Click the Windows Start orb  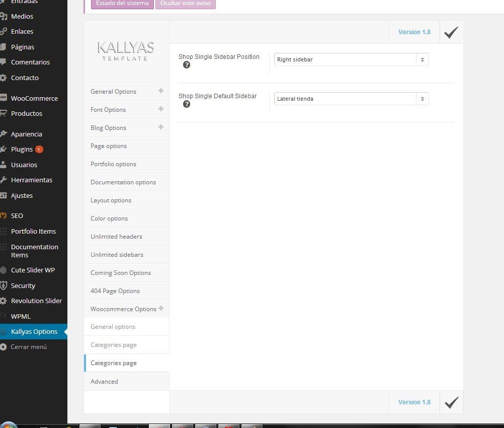click(9, 425)
